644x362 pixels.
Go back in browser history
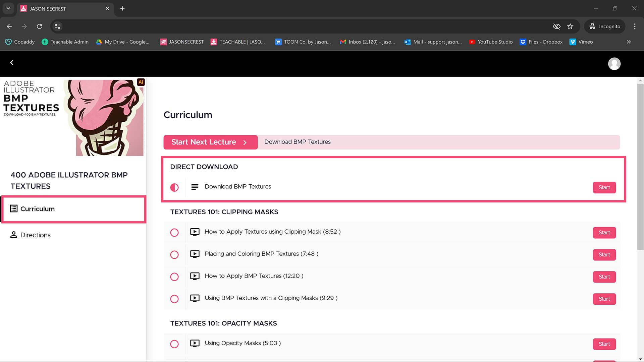click(x=9, y=26)
